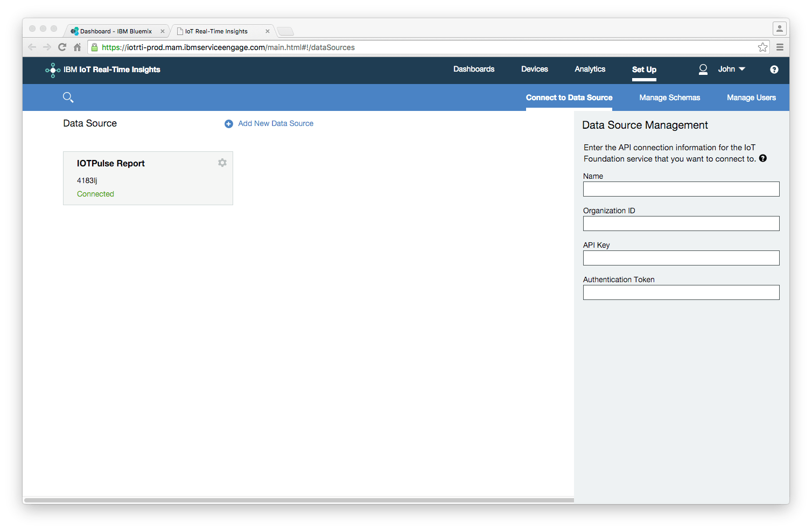
Task: Open the Analytics menu
Action: coord(590,69)
